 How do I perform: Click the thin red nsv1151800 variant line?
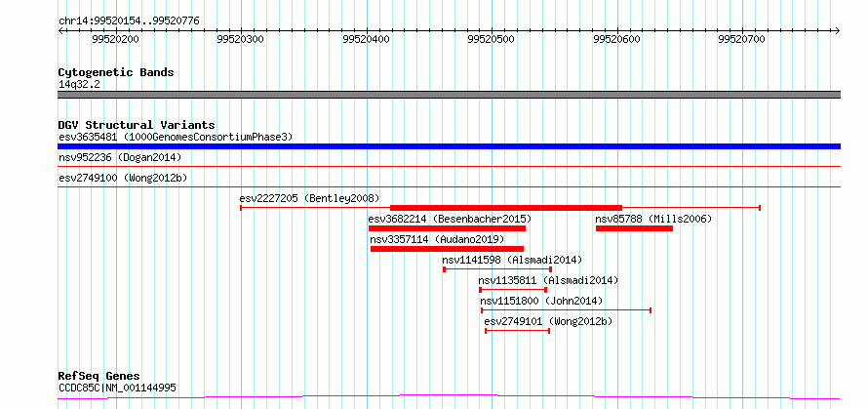(566, 310)
